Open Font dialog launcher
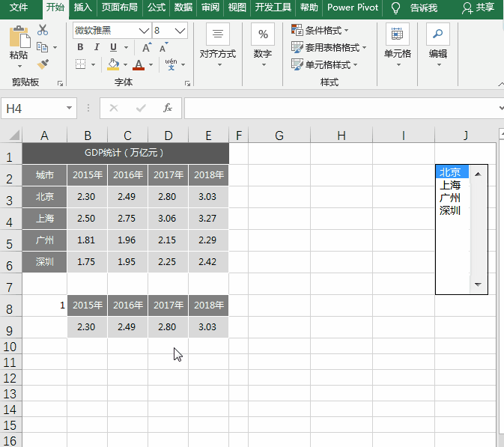The height and width of the screenshot is (447, 504). tap(187, 84)
